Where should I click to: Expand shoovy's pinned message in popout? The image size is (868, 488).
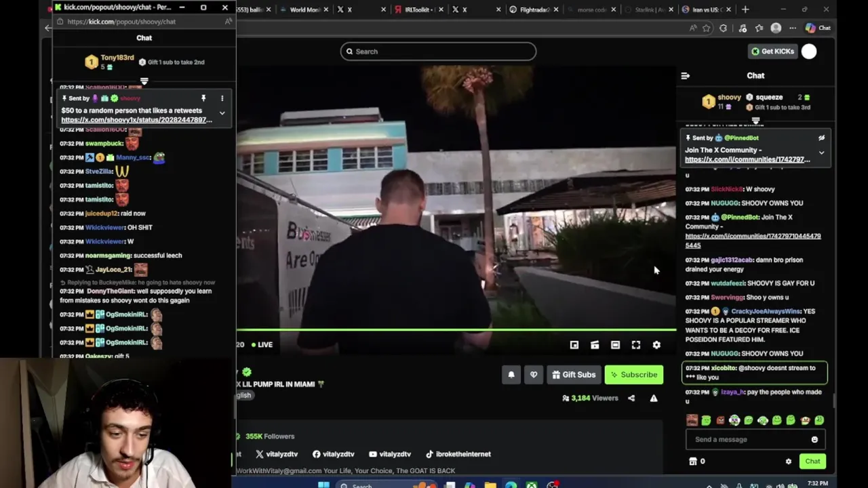[222, 113]
